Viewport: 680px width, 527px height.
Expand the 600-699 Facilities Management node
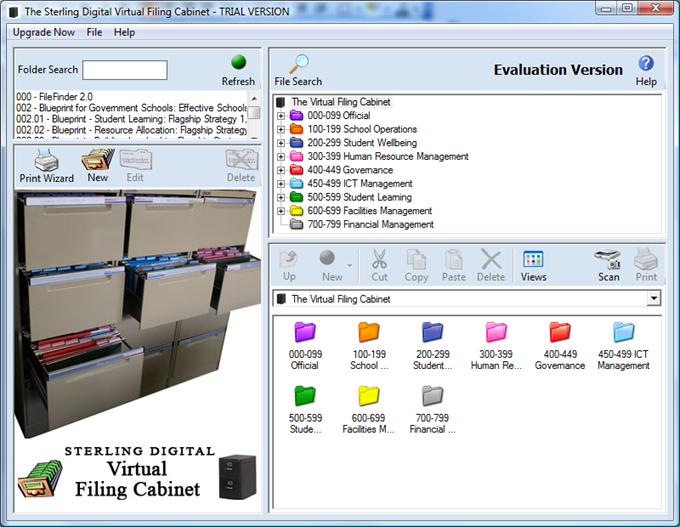point(281,211)
